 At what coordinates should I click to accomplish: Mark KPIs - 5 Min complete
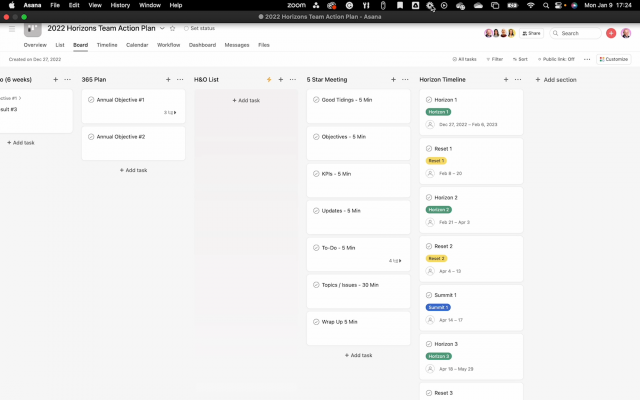(316, 174)
